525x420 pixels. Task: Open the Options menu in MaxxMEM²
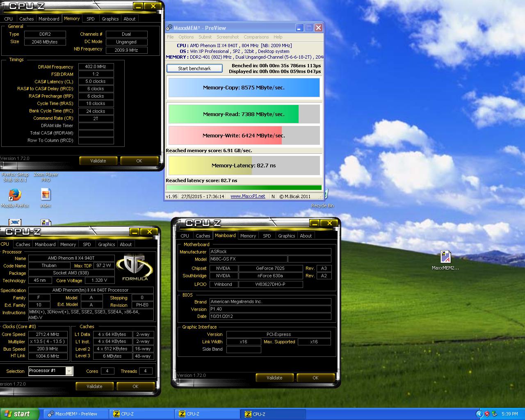tap(186, 37)
